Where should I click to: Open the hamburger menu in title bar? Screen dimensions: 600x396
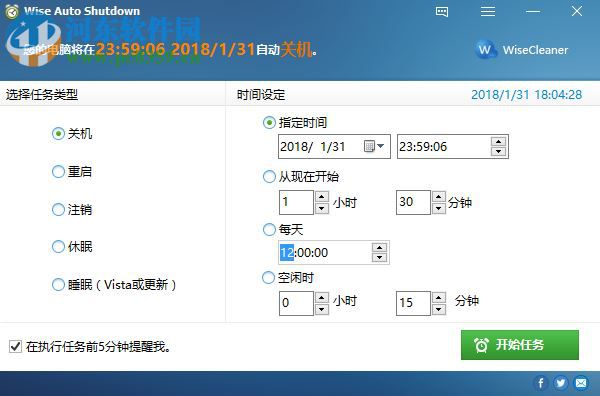pyautogui.click(x=488, y=11)
